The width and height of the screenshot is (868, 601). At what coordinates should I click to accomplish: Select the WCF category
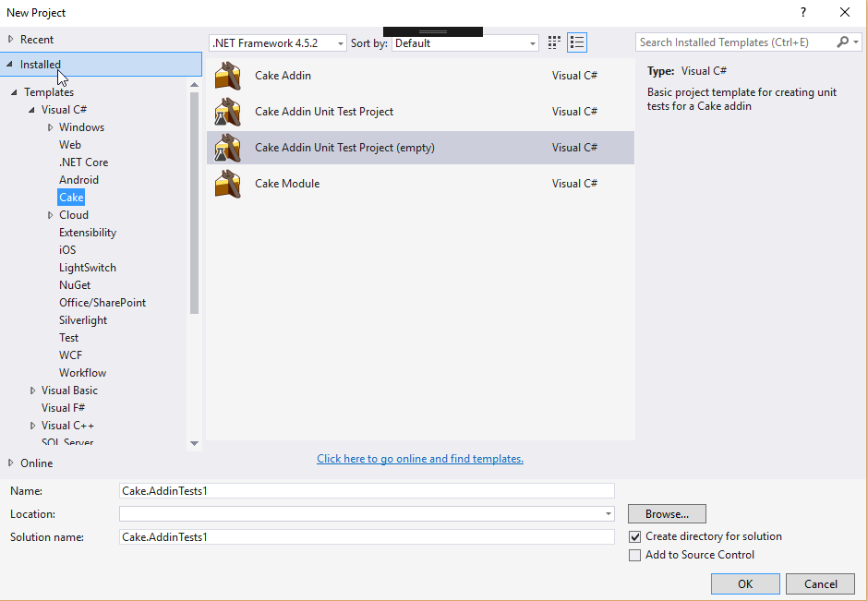pyautogui.click(x=70, y=355)
